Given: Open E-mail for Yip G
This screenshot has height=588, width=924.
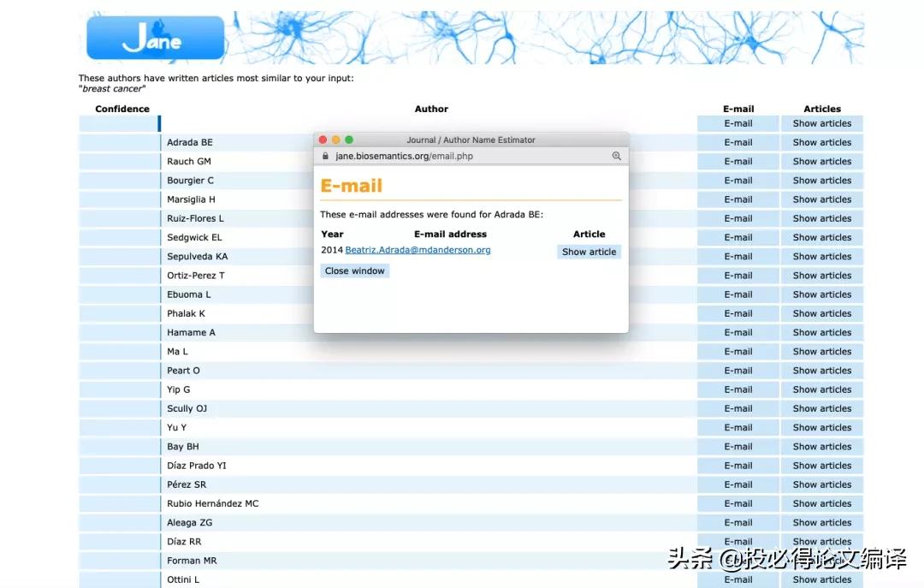Looking at the screenshot, I should coord(738,389).
